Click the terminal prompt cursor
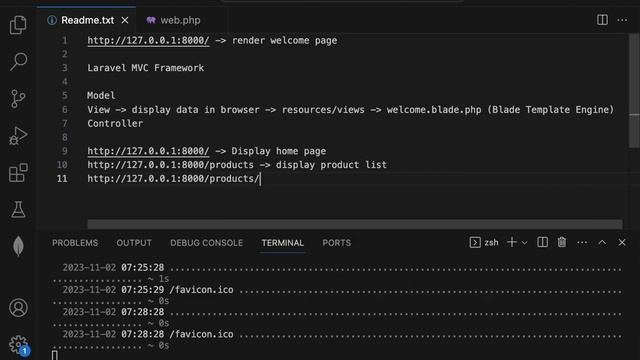The height and width of the screenshot is (360, 640). pyautogui.click(x=55, y=355)
